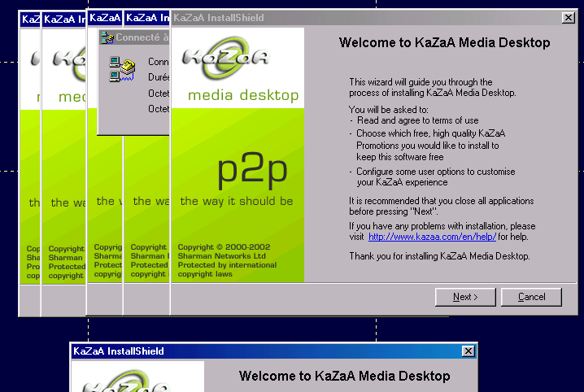Image resolution: width=584 pixels, height=392 pixels.
Task: Click the networked computers and phone icon
Action: (122, 69)
